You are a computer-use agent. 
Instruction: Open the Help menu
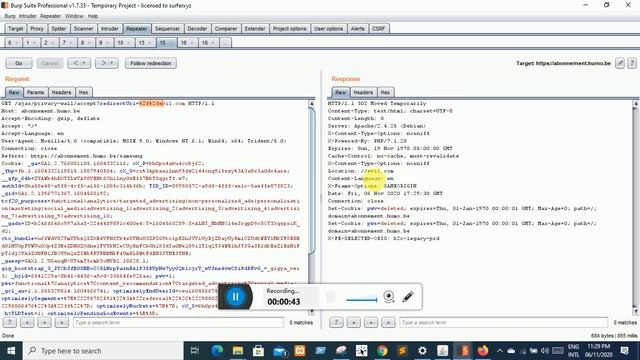click(93, 16)
